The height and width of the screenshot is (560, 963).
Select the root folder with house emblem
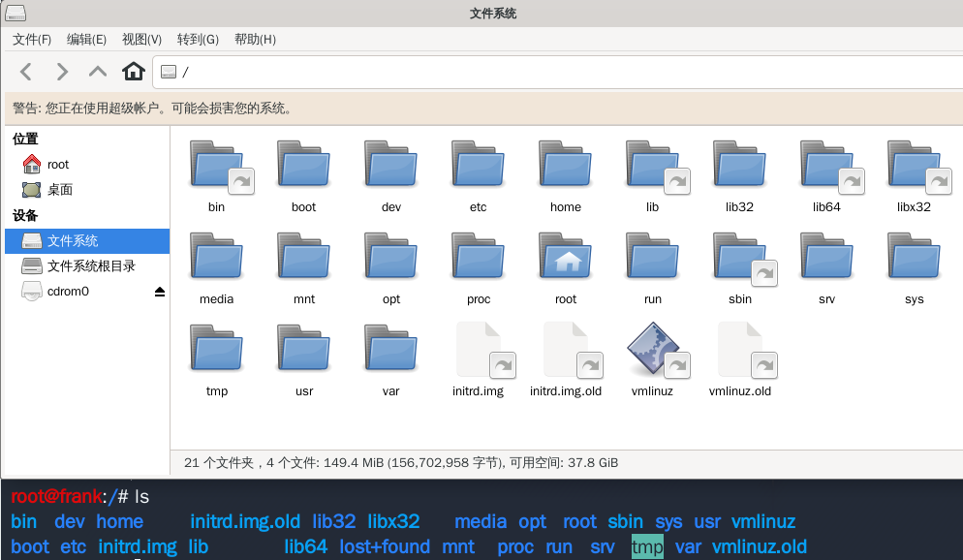(565, 269)
